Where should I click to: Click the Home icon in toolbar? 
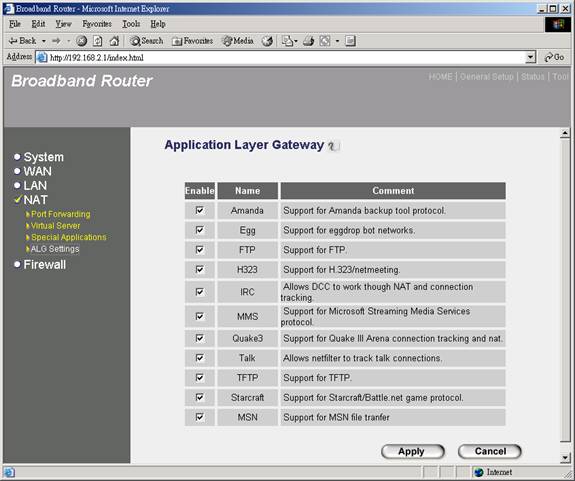114,41
